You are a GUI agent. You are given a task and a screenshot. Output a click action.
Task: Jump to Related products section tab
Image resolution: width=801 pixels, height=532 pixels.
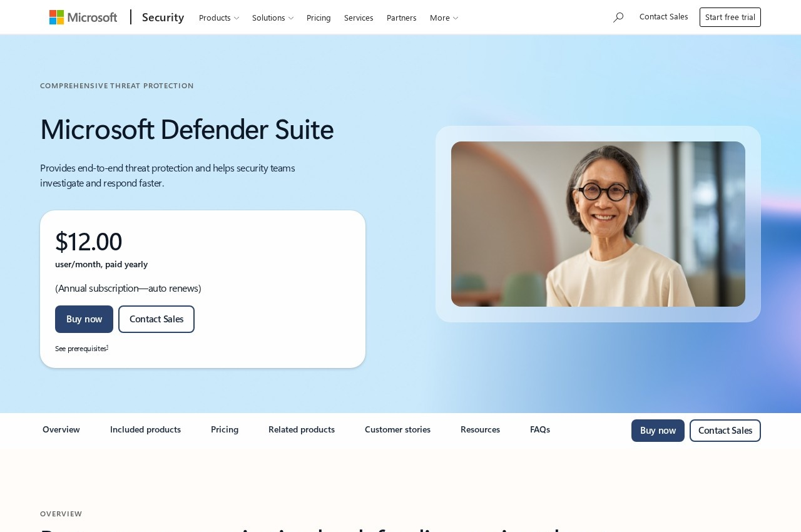(302, 429)
